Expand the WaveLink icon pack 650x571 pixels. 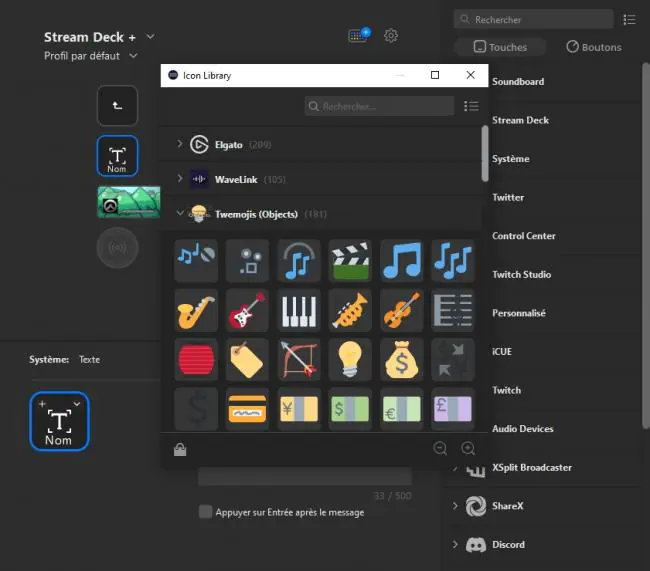[x=179, y=178]
